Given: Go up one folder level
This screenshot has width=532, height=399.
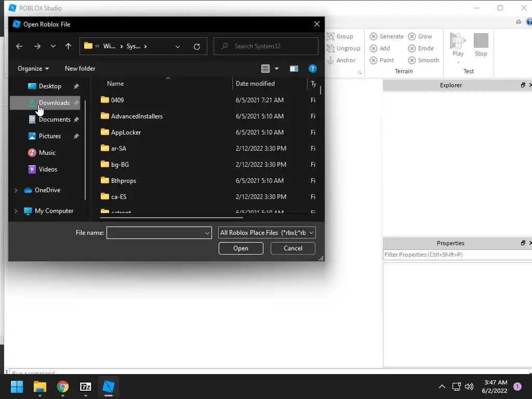Looking at the screenshot, I should click(x=68, y=46).
